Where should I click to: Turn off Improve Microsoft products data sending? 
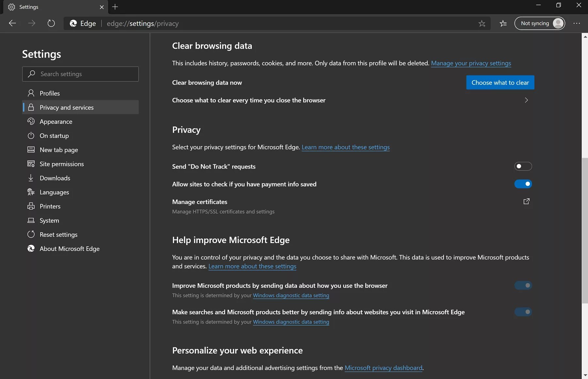[x=523, y=285]
